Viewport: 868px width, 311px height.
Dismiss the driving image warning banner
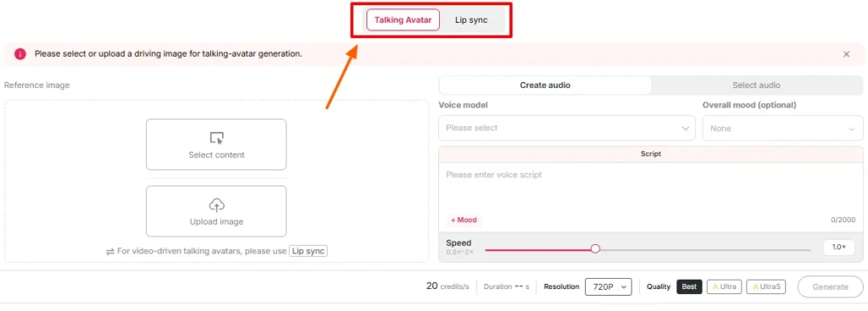click(x=847, y=54)
